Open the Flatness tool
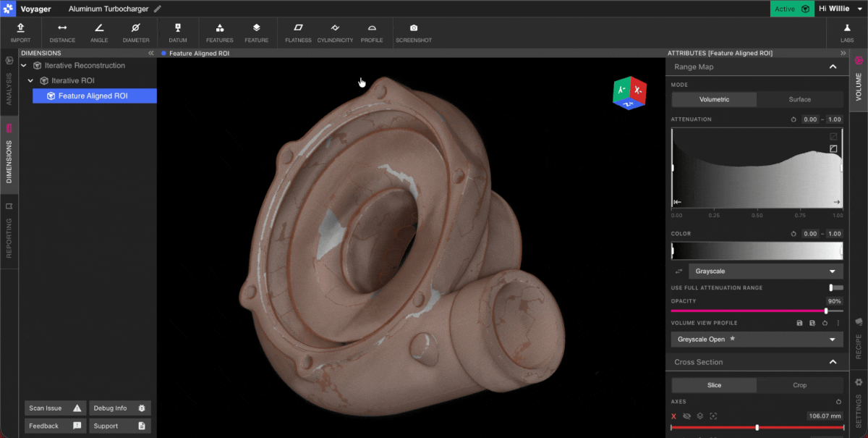The height and width of the screenshot is (438, 868). [298, 33]
